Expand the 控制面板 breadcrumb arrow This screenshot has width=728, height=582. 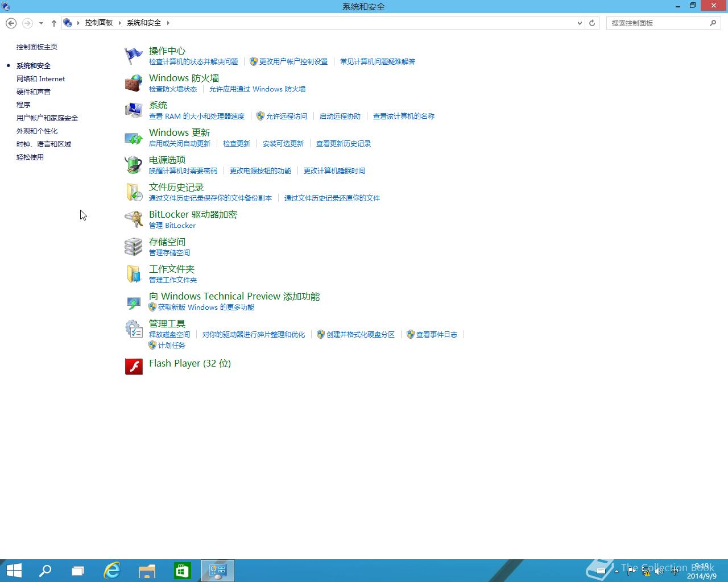tap(120, 23)
